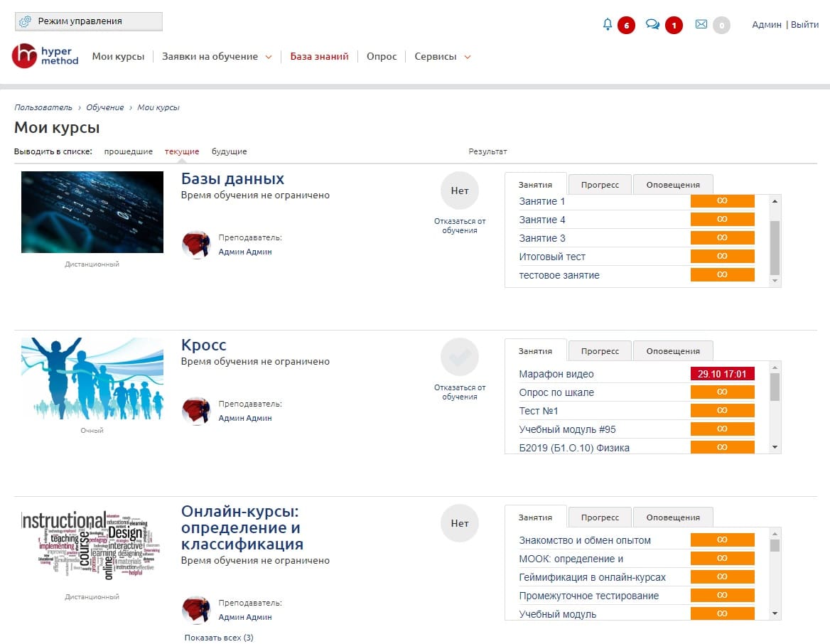
Task: Click Отказаться от обучения for Базы данных
Action: point(460,225)
